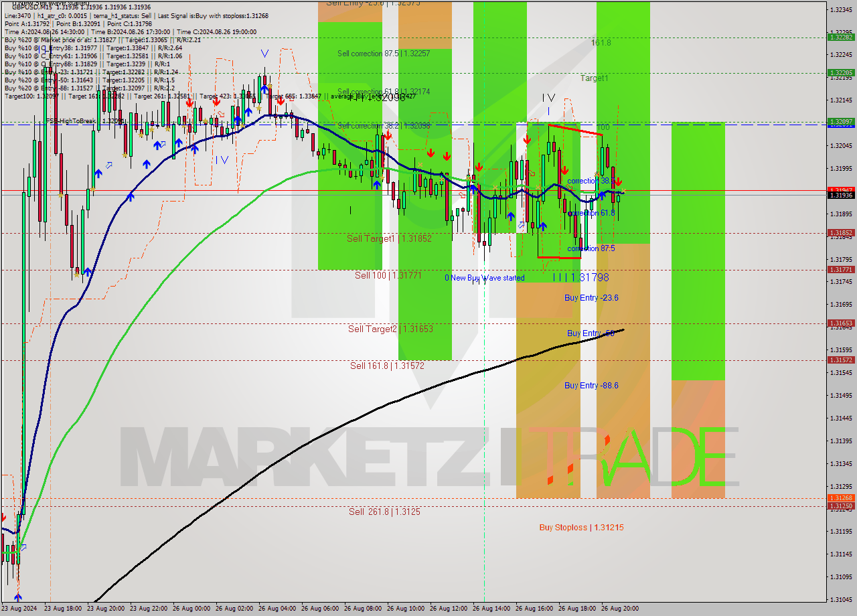Click the 'Sell 100 | 1.31771' label
This screenshot has height=616, width=857.
click(x=388, y=275)
